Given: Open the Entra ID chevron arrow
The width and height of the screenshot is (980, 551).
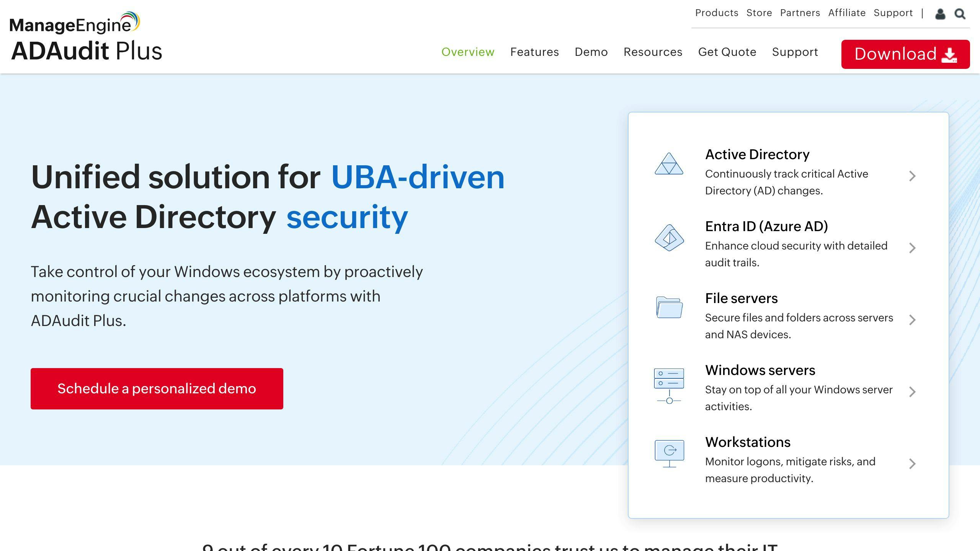Looking at the screenshot, I should [912, 248].
